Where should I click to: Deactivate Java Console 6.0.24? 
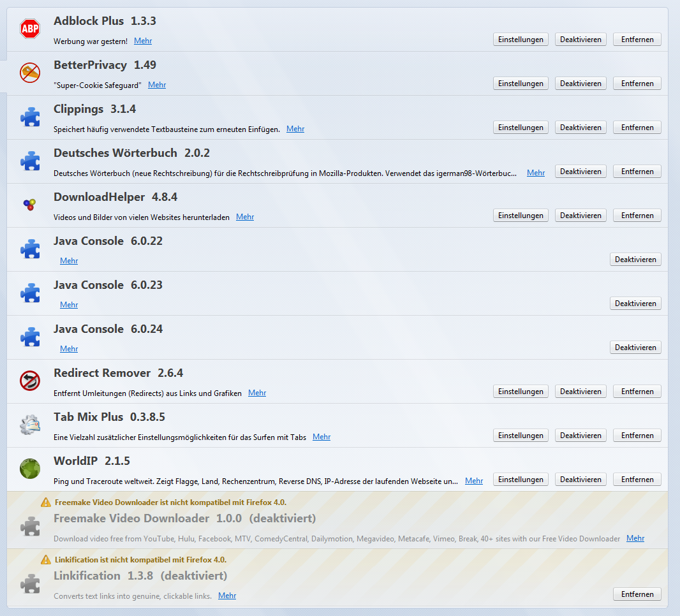(x=635, y=348)
